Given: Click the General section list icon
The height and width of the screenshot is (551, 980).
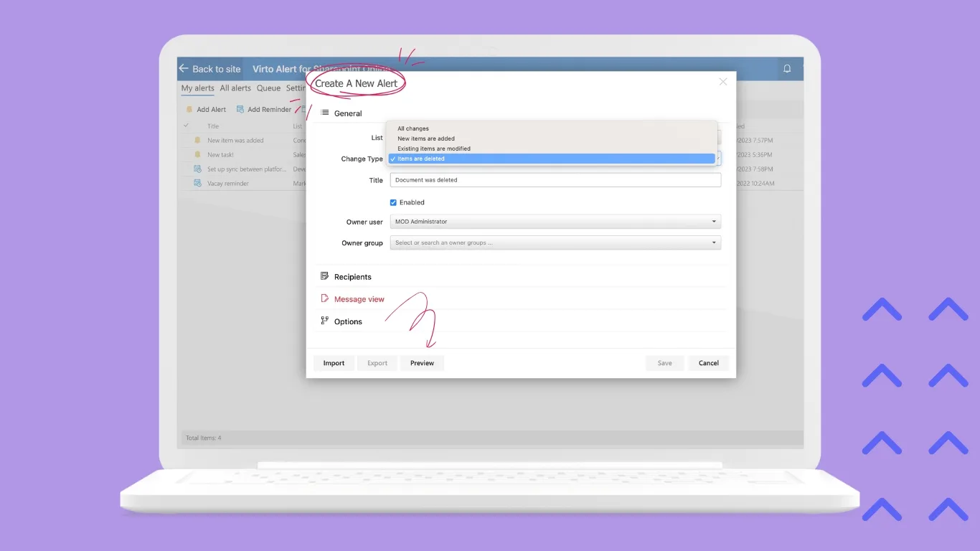Looking at the screenshot, I should tap(324, 113).
